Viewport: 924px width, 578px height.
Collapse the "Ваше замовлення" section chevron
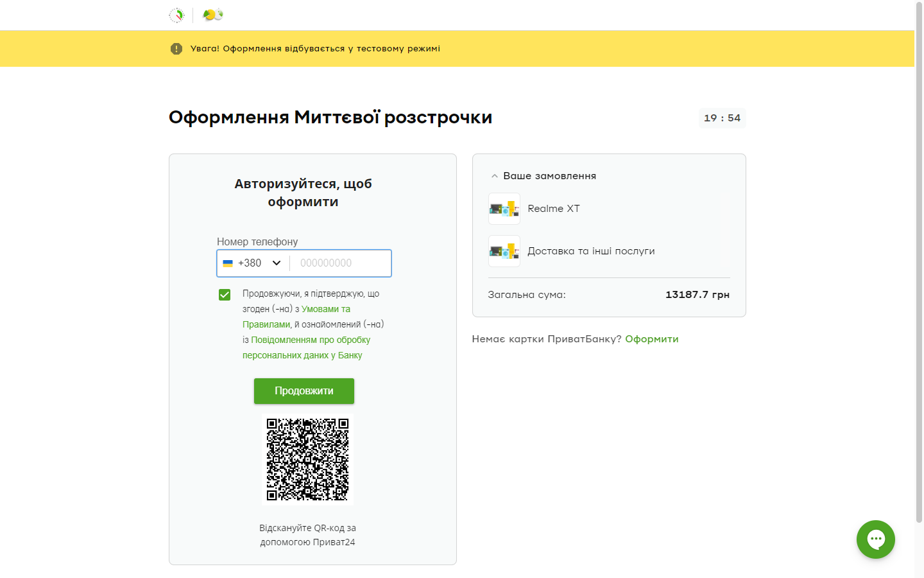point(494,176)
